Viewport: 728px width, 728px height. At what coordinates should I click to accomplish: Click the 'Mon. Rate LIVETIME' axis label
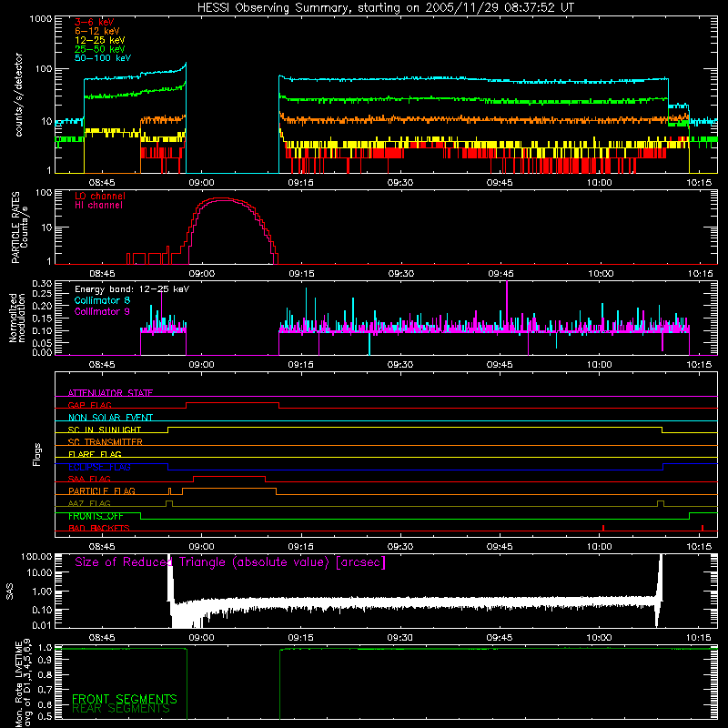coord(18,684)
